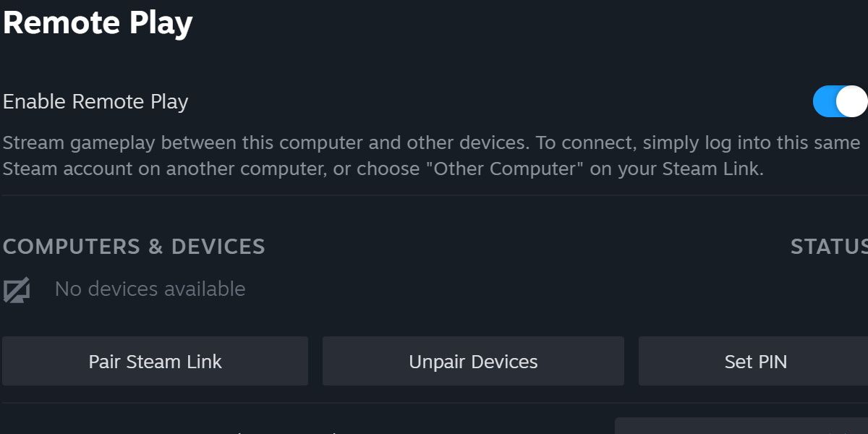Disable Remote Play streaming
The height and width of the screenshot is (434, 868).
(x=839, y=102)
